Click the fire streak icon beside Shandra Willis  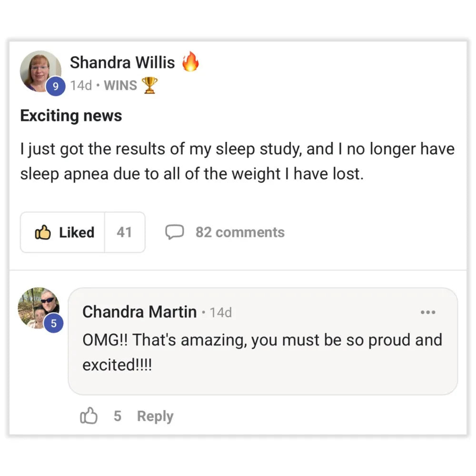pyautogui.click(x=190, y=62)
